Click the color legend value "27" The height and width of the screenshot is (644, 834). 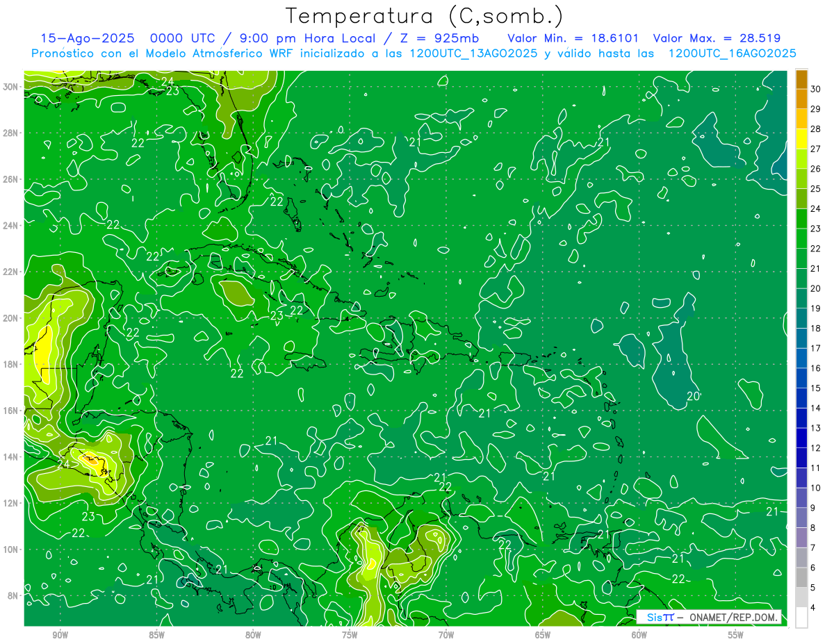point(816,149)
